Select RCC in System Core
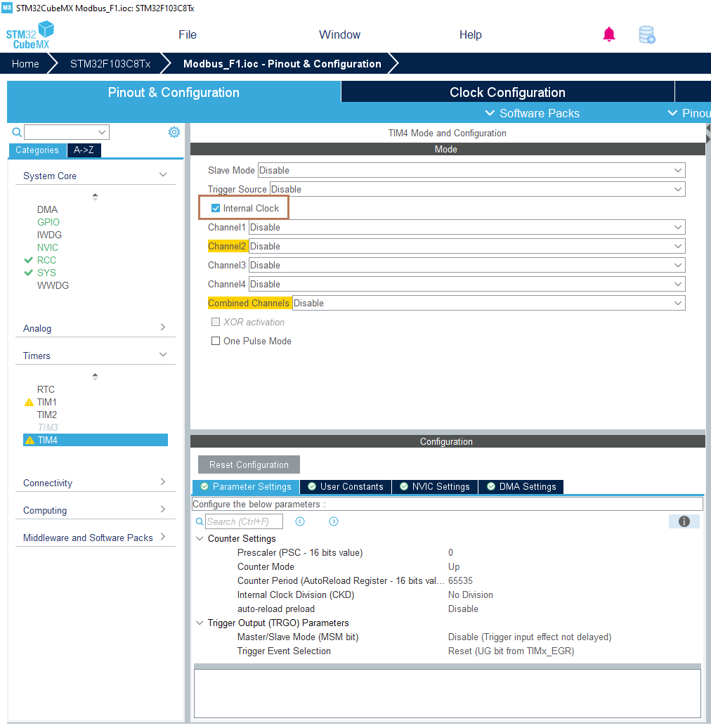The image size is (711, 728). point(46,260)
